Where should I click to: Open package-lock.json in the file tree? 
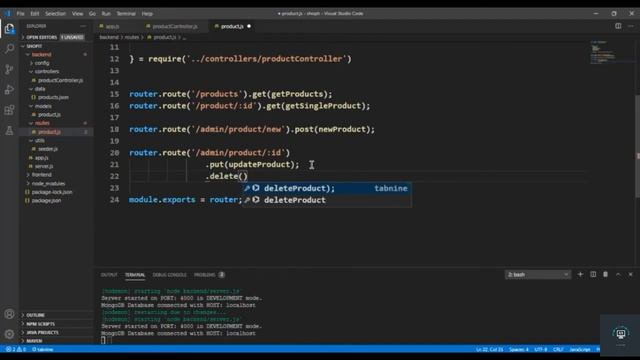point(52,192)
